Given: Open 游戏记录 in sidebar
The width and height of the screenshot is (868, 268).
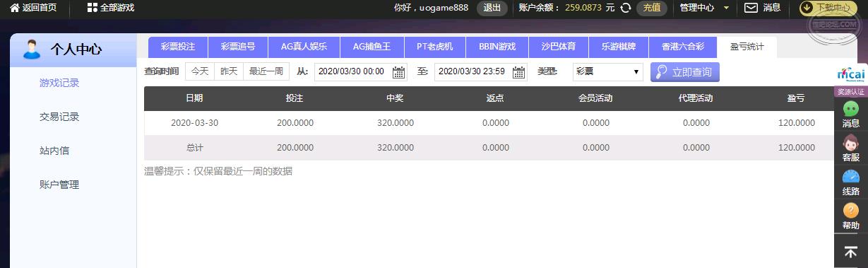Looking at the screenshot, I should coord(59,83).
